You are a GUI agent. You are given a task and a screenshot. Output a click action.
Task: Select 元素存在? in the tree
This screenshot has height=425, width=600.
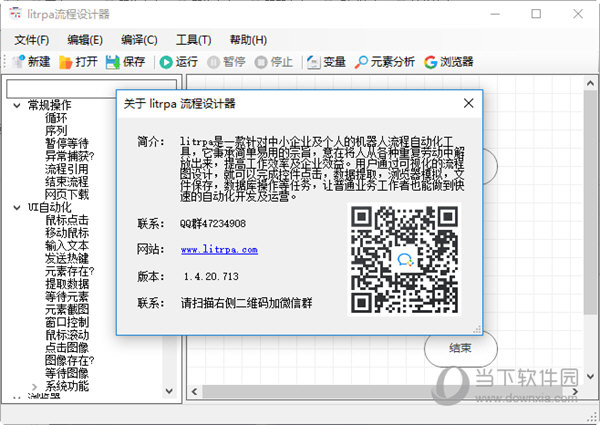(x=69, y=271)
